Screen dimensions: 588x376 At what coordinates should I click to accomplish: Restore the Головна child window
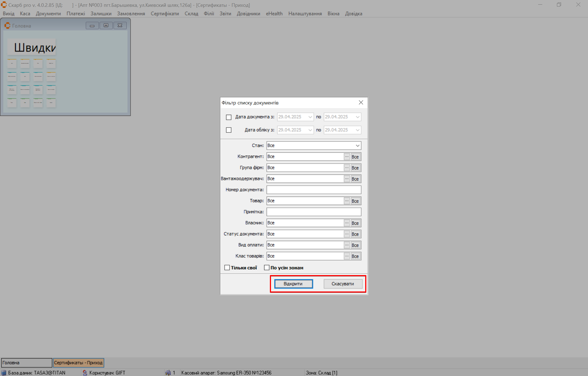pyautogui.click(x=106, y=26)
